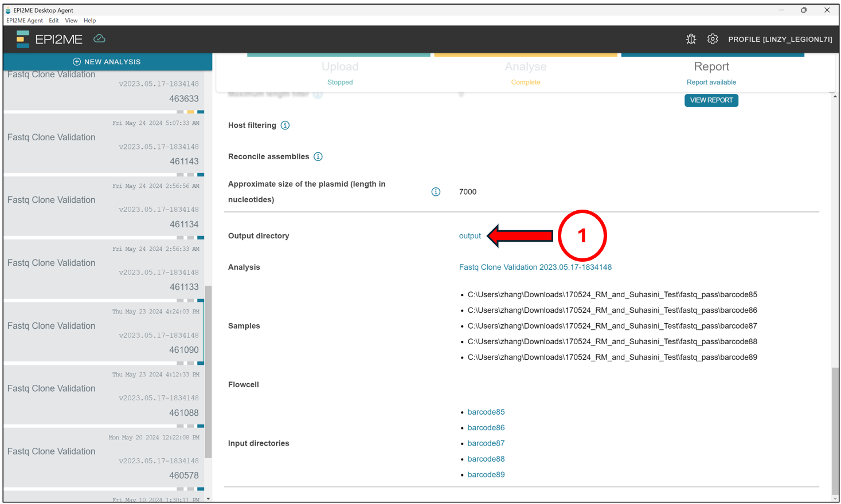
Task: Click timestamp Mon May 20 2024 12:22:08 PM
Action: pyautogui.click(x=154, y=438)
